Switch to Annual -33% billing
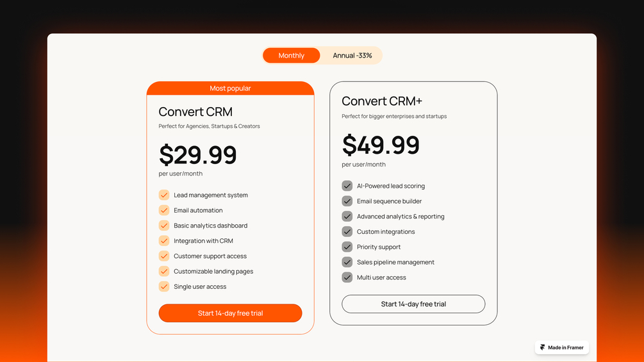The height and width of the screenshot is (362, 644). [x=352, y=56]
